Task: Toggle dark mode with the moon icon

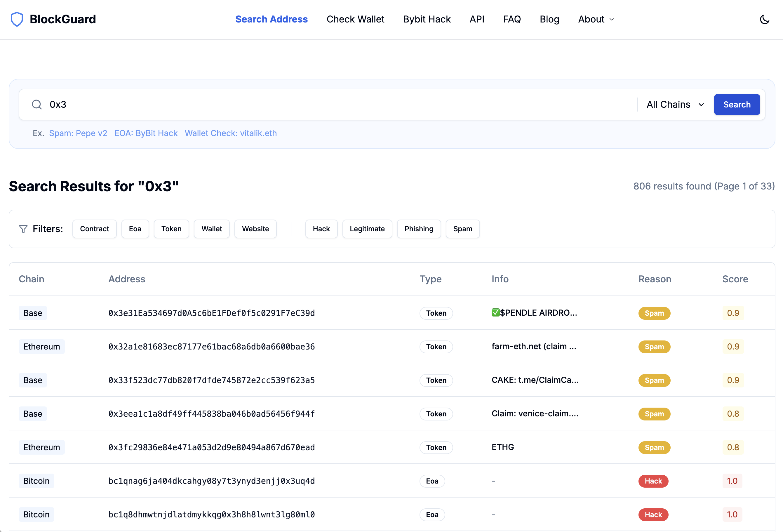Action: (765, 20)
